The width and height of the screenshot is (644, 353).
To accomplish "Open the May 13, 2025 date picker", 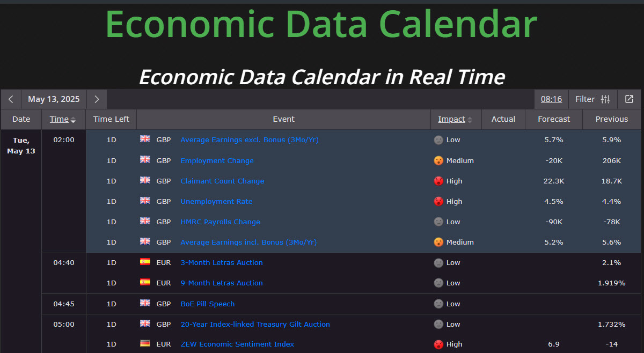I will [54, 99].
